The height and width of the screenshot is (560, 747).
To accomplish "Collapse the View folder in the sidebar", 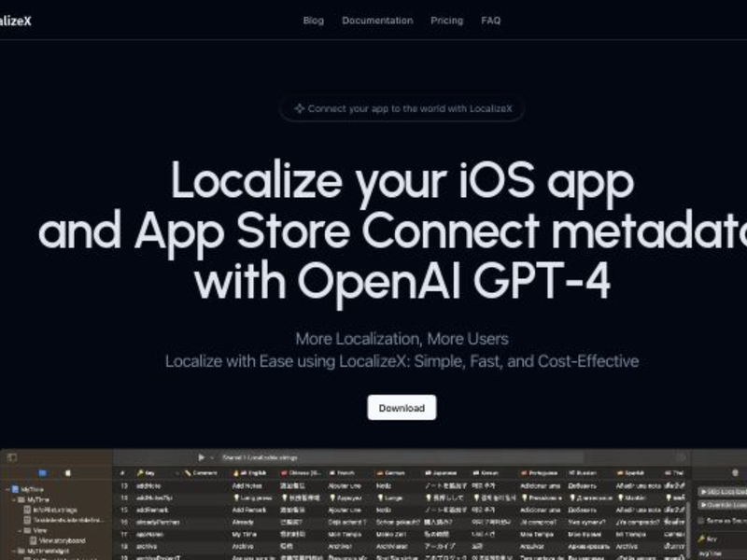I will coord(21,528).
